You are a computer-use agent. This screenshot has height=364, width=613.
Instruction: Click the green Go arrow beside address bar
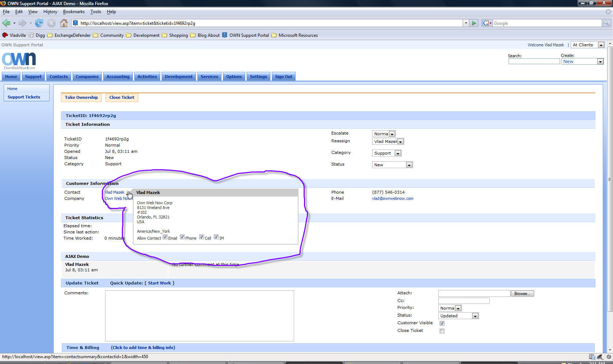coord(474,23)
